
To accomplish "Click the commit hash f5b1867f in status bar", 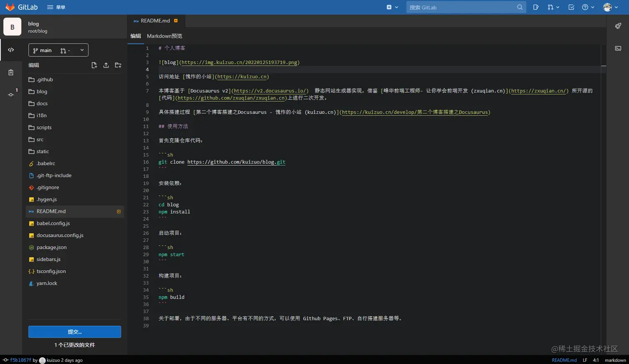I will 20,360.
